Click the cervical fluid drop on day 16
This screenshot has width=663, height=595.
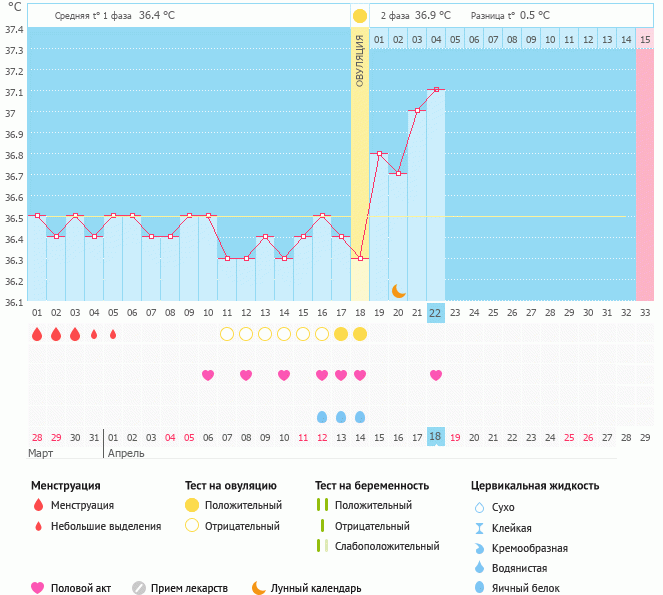322,416
